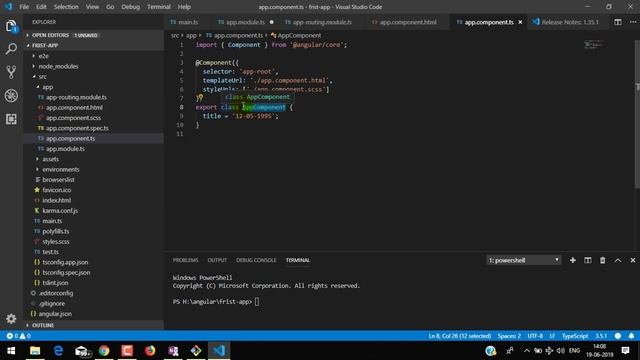Open app.component.scss in explorer
Viewport: 640px width, 360px height.
[73, 118]
